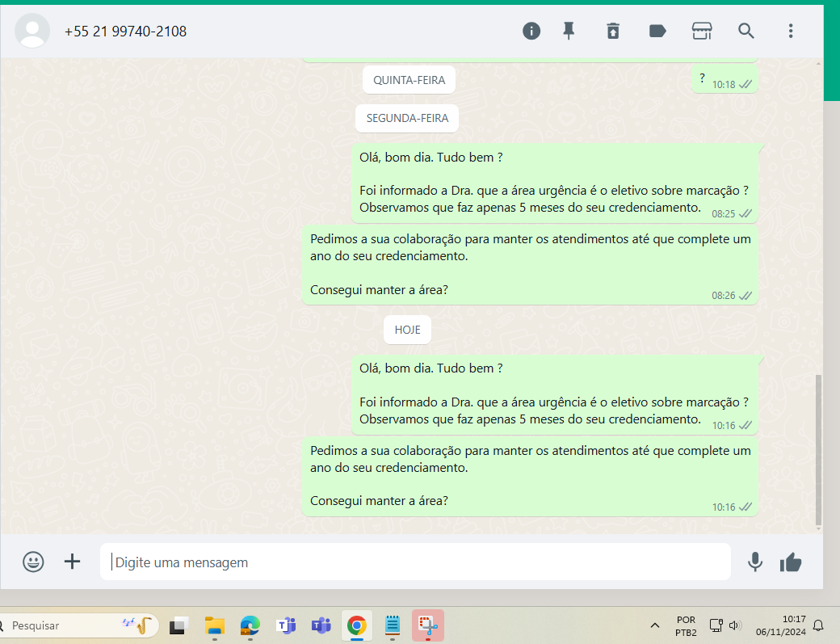
Task: Open the network status tray icon
Action: tap(716, 625)
